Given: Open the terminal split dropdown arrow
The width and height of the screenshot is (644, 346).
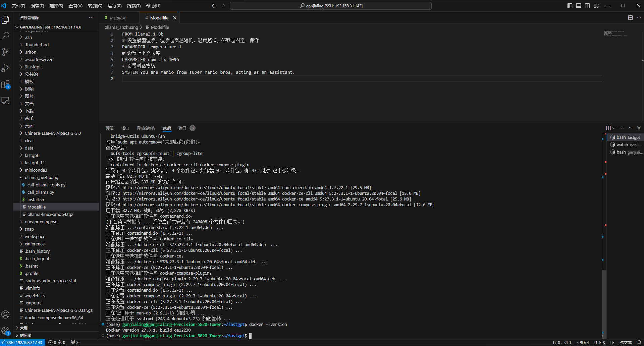Looking at the screenshot, I should point(614,128).
